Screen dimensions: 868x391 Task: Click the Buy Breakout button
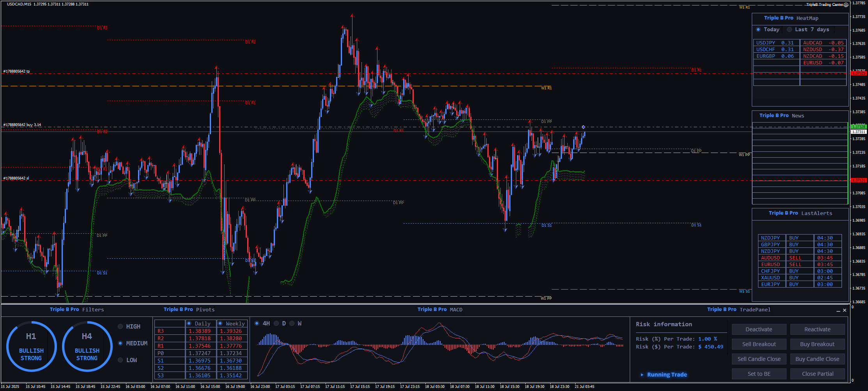pos(817,344)
